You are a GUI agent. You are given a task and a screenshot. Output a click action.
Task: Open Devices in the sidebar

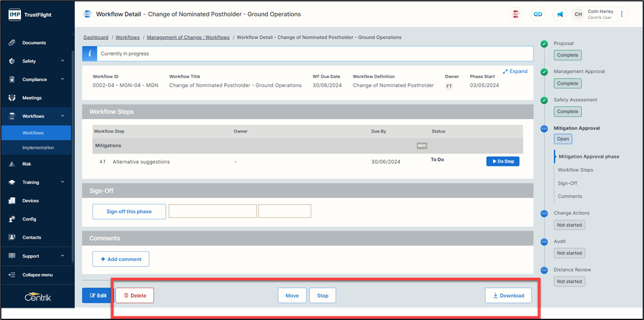pyautogui.click(x=30, y=201)
